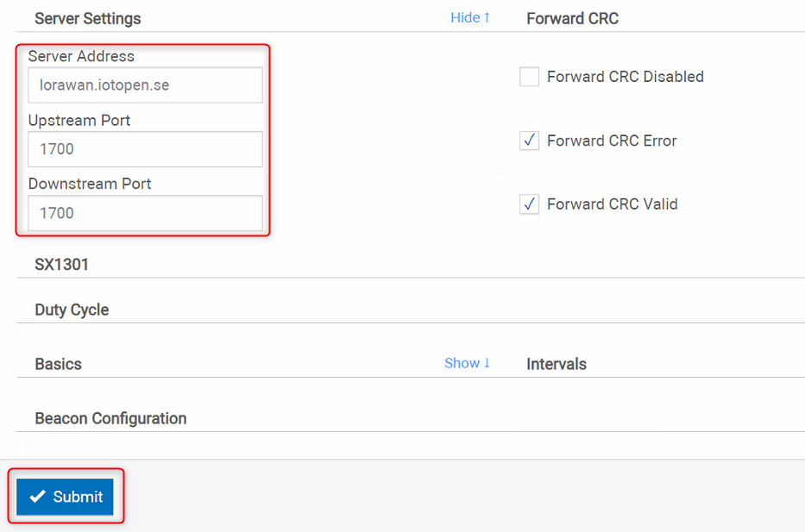This screenshot has width=805, height=532.
Task: Submit the gateway configuration
Action: [x=65, y=497]
